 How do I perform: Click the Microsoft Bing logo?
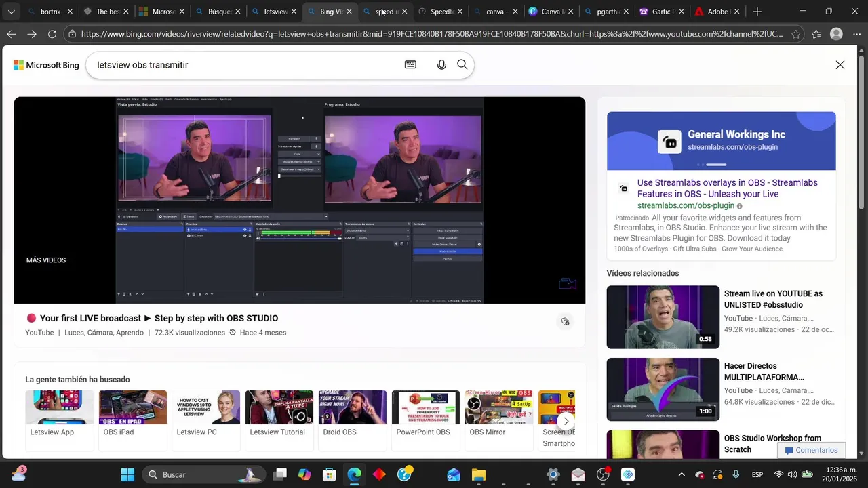[x=46, y=65]
